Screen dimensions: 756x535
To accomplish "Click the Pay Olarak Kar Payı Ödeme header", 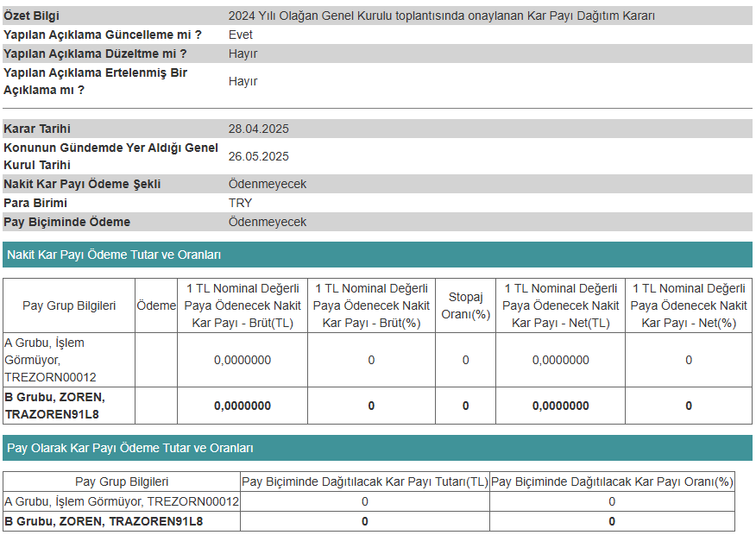I will (377, 448).
